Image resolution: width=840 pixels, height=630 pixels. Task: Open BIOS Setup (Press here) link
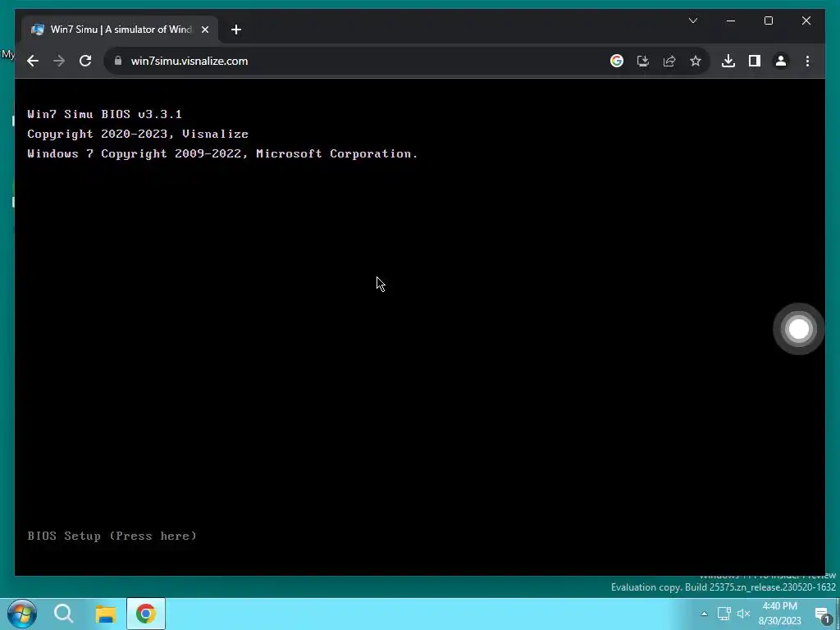(112, 536)
